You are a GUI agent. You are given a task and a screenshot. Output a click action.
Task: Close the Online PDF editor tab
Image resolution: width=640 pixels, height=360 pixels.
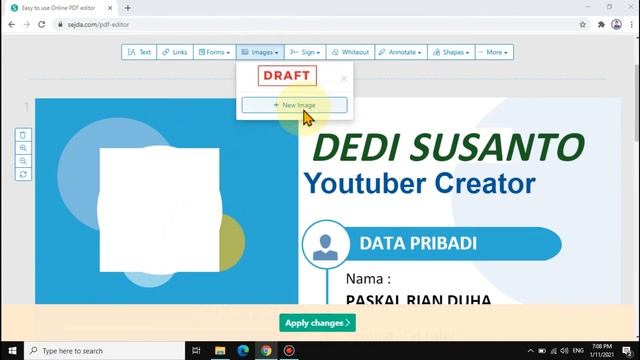pyautogui.click(x=110, y=8)
